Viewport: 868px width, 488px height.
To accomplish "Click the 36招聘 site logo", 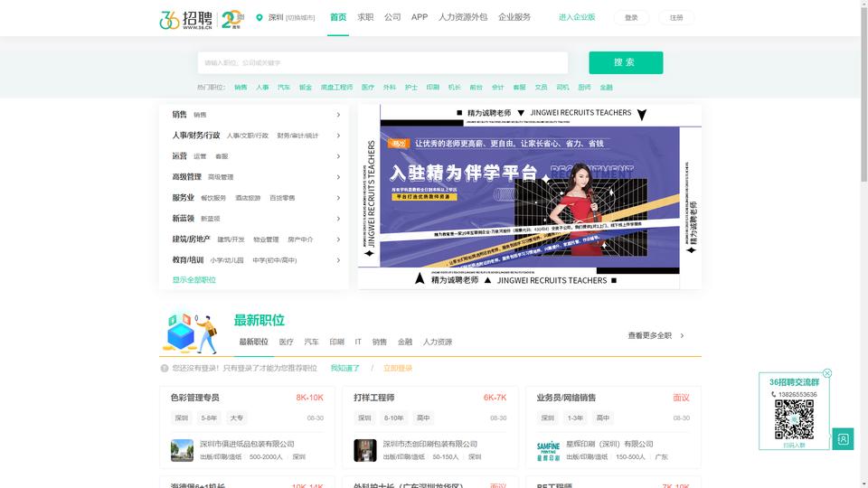I will 185,19.
